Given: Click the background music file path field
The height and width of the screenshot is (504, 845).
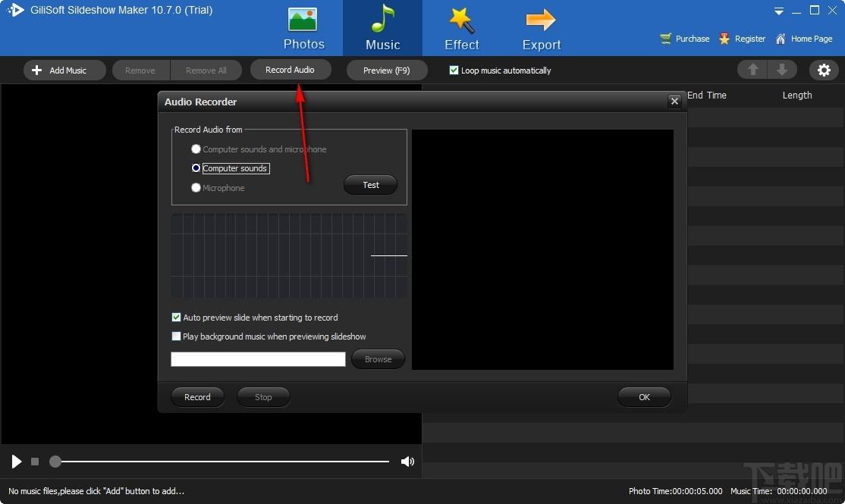Looking at the screenshot, I should [258, 359].
